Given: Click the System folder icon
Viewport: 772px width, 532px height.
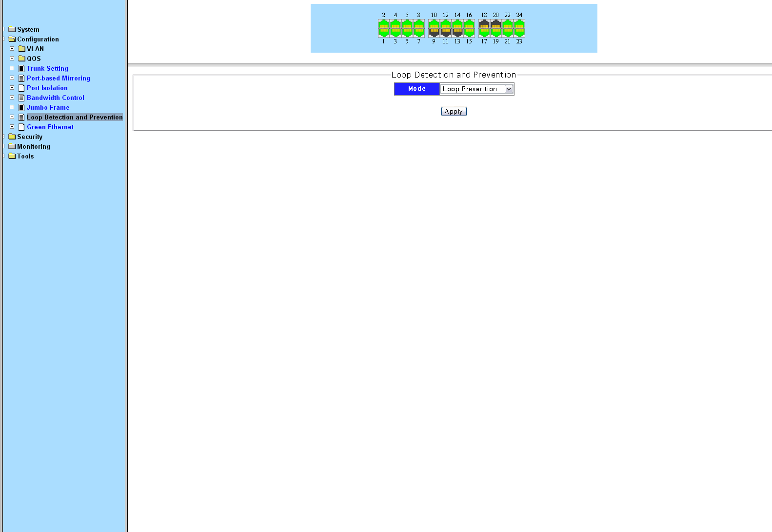Looking at the screenshot, I should point(12,29).
